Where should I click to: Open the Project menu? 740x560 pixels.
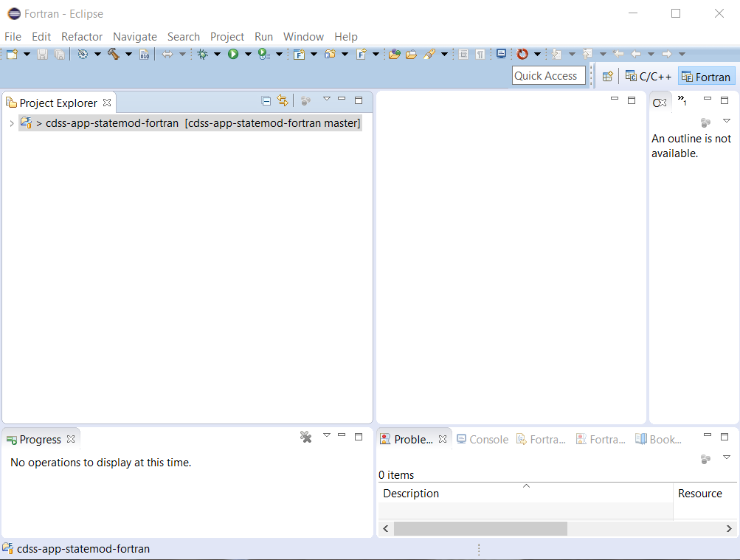click(x=227, y=37)
